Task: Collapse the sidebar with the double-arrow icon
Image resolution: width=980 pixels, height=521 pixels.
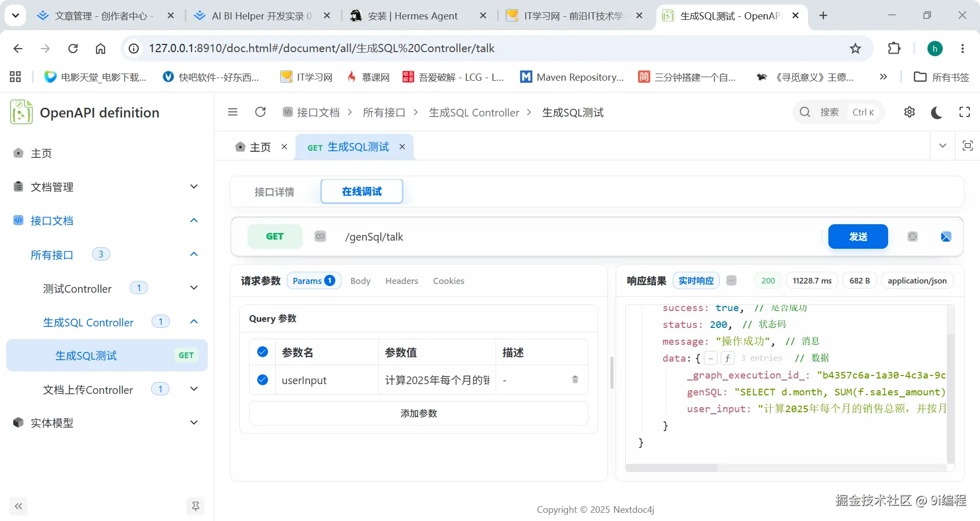Action: (x=18, y=506)
